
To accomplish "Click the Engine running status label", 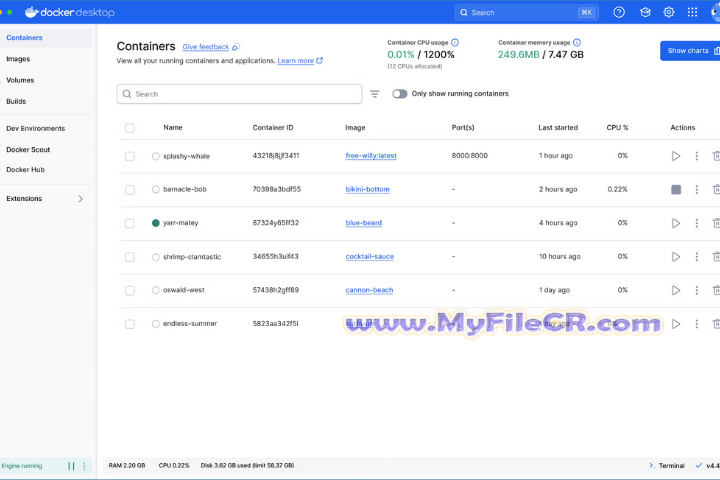I will [22, 466].
